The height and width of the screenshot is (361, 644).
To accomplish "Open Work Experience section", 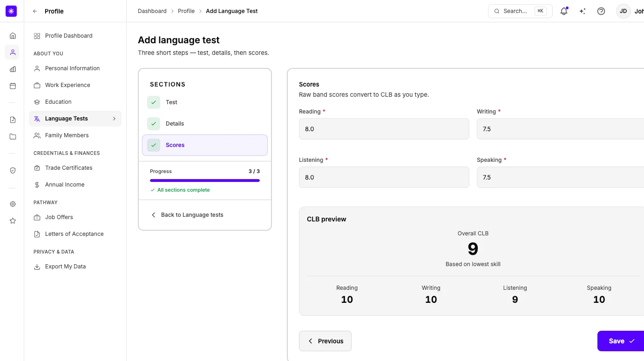I will 75,85.
